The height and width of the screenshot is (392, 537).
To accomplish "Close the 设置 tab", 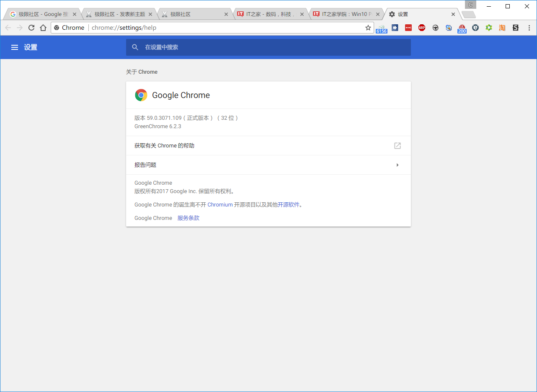I will tap(453, 14).
